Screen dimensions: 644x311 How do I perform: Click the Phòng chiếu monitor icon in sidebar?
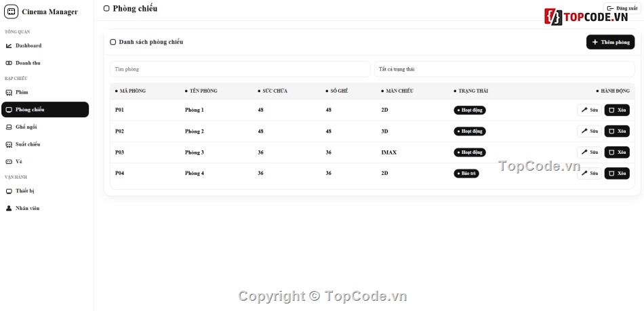tap(9, 110)
